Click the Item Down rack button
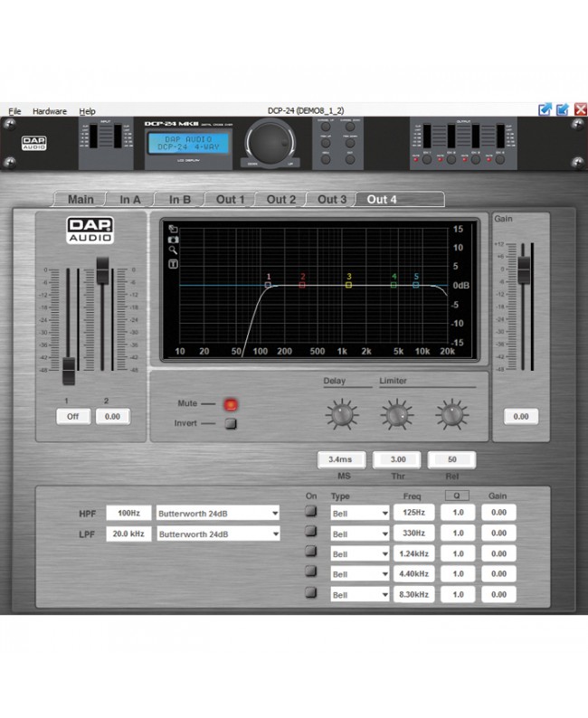The height and width of the screenshot is (718, 588). pos(350,143)
